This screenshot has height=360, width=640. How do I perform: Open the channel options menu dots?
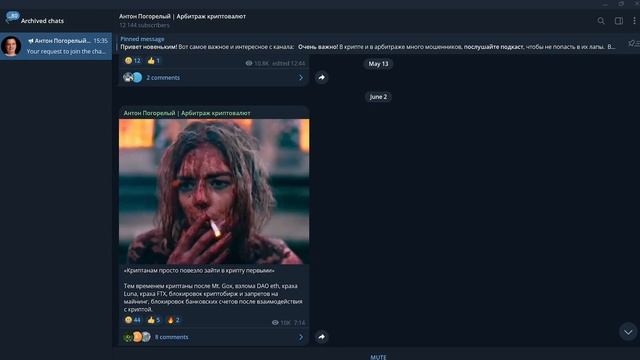coord(634,20)
